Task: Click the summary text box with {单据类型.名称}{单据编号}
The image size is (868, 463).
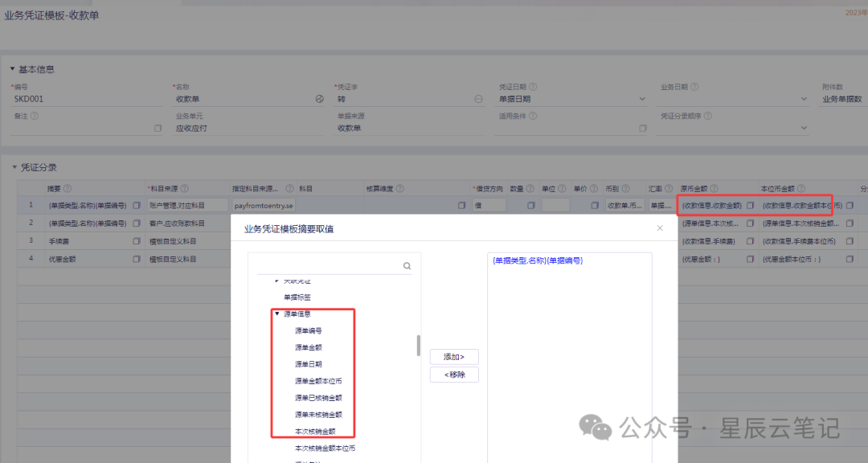Action: [570, 357]
